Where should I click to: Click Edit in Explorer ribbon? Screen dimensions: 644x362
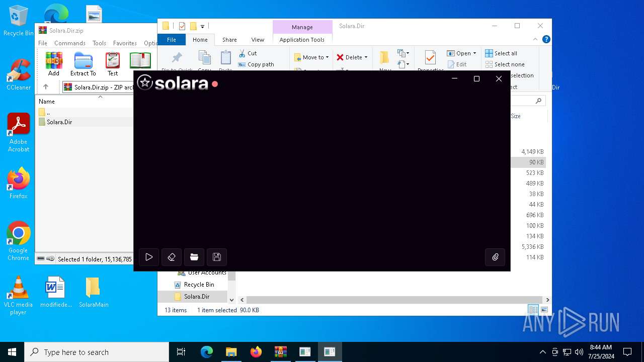coord(457,64)
